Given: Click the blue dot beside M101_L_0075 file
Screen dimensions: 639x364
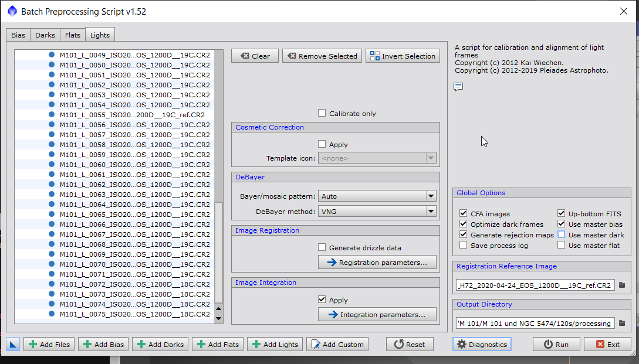Looking at the screenshot, I should pos(52,314).
